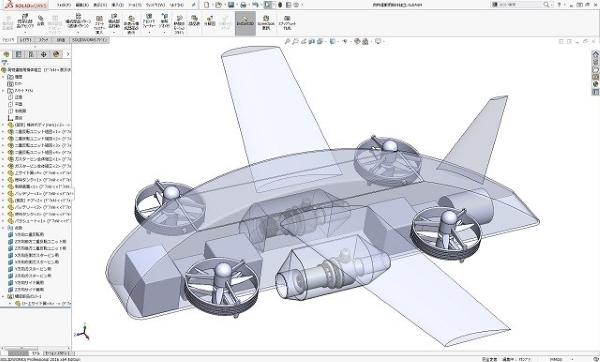Click the Apply Scene icon
The image size is (600, 362).
click(x=365, y=41)
